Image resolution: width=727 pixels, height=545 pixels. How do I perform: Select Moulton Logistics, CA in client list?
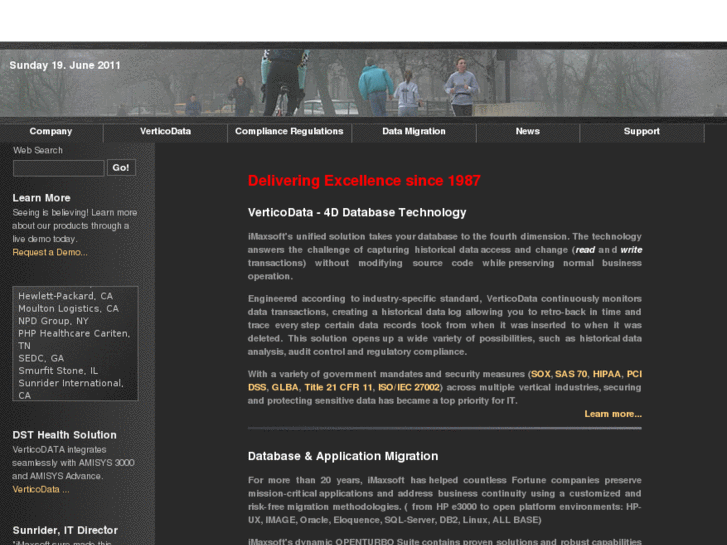(68, 308)
